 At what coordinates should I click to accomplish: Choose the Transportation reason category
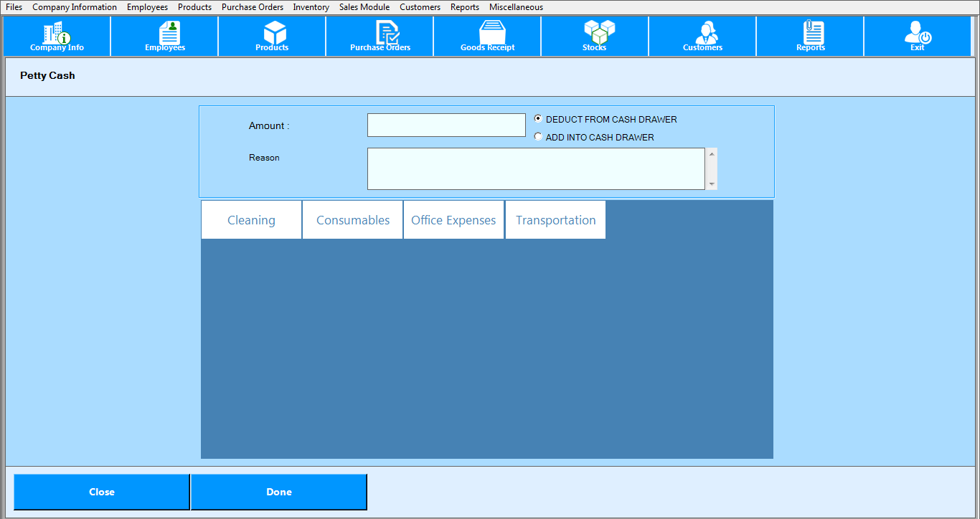[555, 220]
